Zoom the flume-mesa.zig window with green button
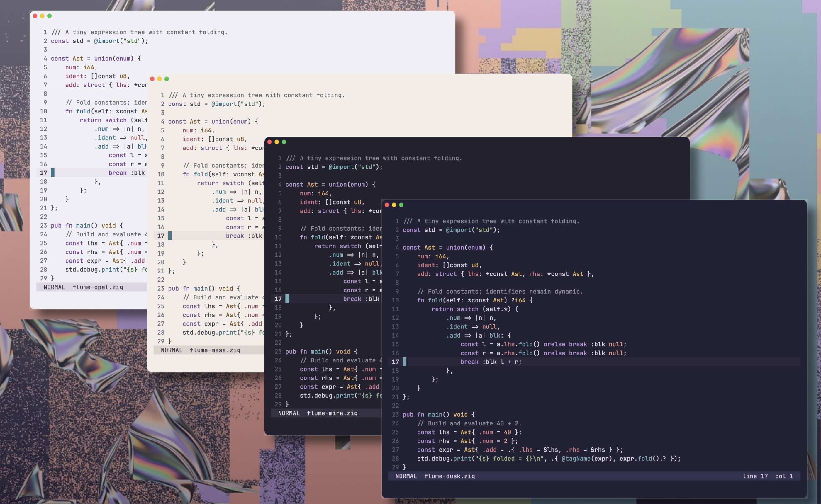 [x=167, y=79]
